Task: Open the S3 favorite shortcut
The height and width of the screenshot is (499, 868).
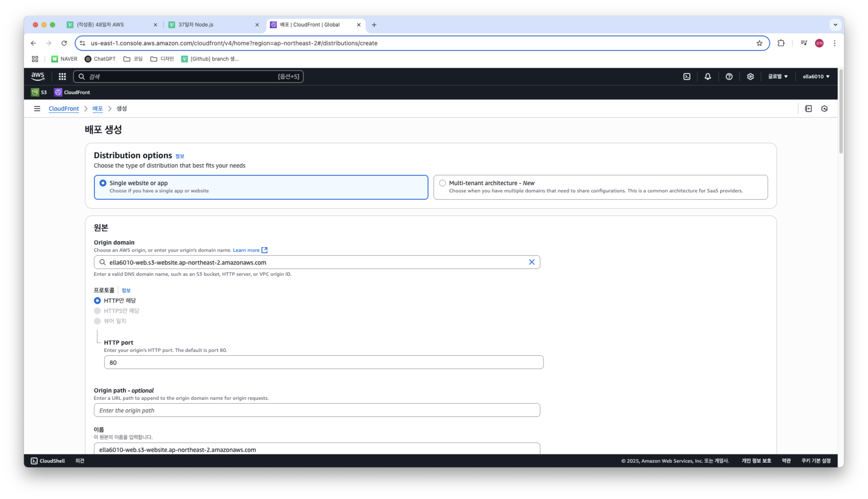Action: click(39, 92)
